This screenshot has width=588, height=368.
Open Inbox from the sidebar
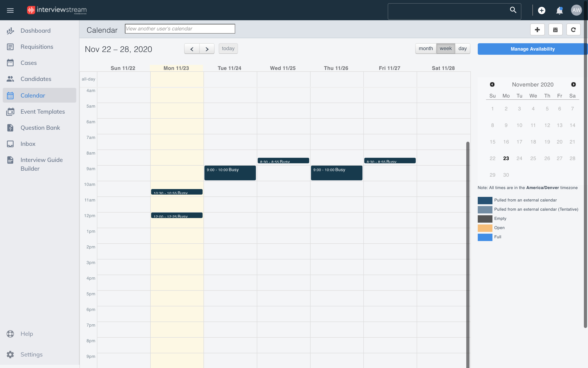click(28, 144)
